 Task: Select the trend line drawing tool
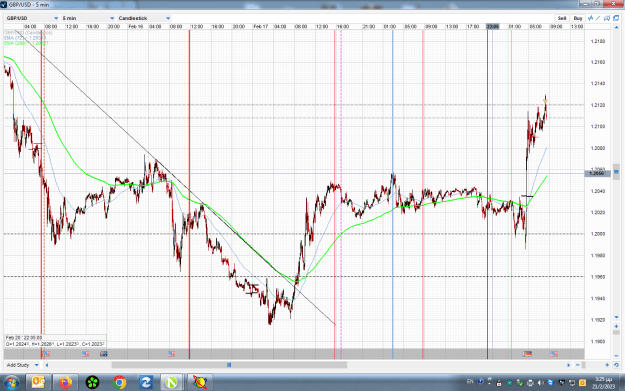tap(598, 18)
